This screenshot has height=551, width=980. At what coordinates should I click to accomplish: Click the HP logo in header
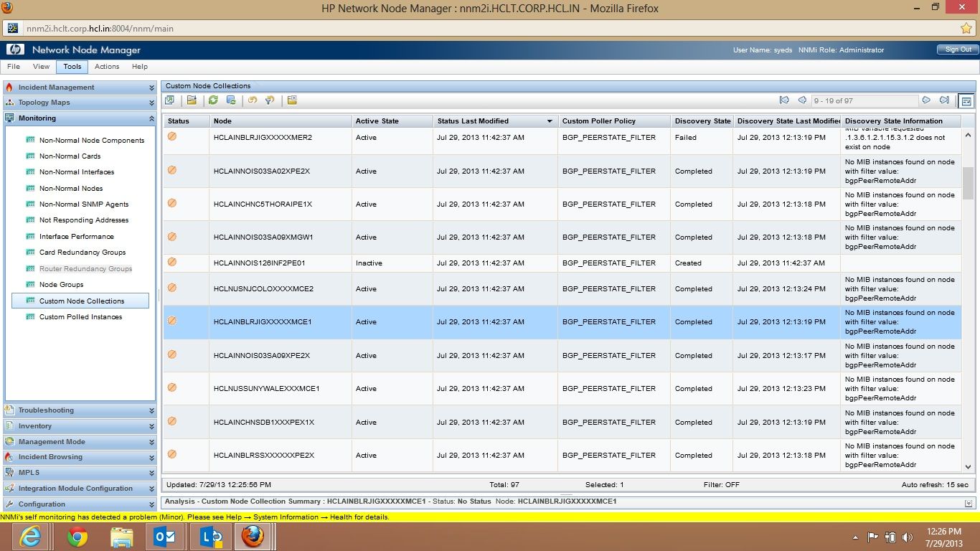14,50
